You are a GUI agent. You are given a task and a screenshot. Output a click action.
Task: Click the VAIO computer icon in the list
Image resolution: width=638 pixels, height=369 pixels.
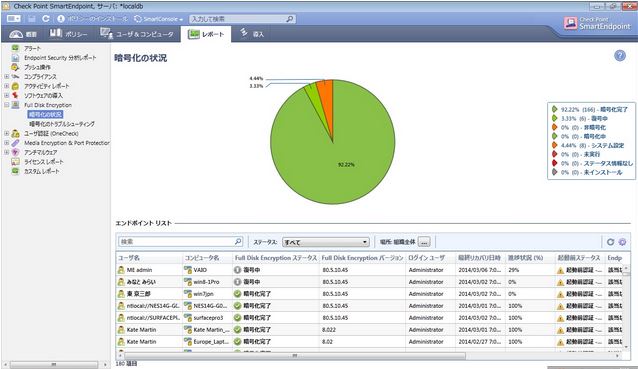click(x=188, y=270)
